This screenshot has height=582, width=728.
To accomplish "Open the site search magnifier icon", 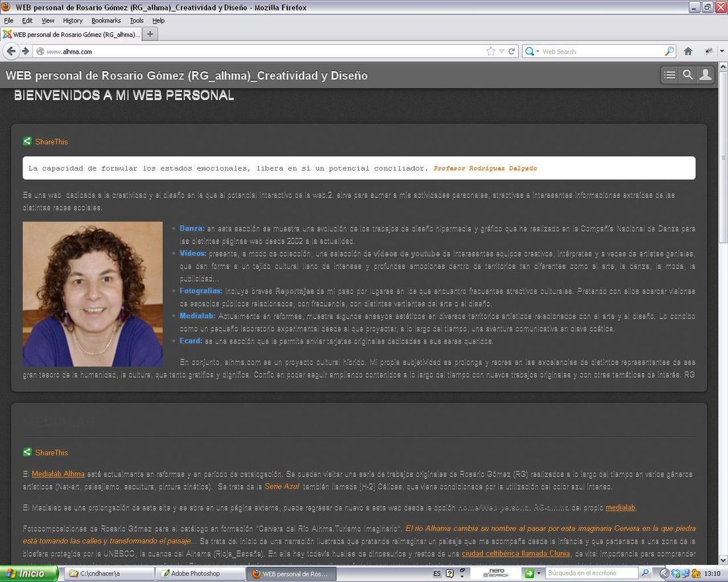I will 688,75.
